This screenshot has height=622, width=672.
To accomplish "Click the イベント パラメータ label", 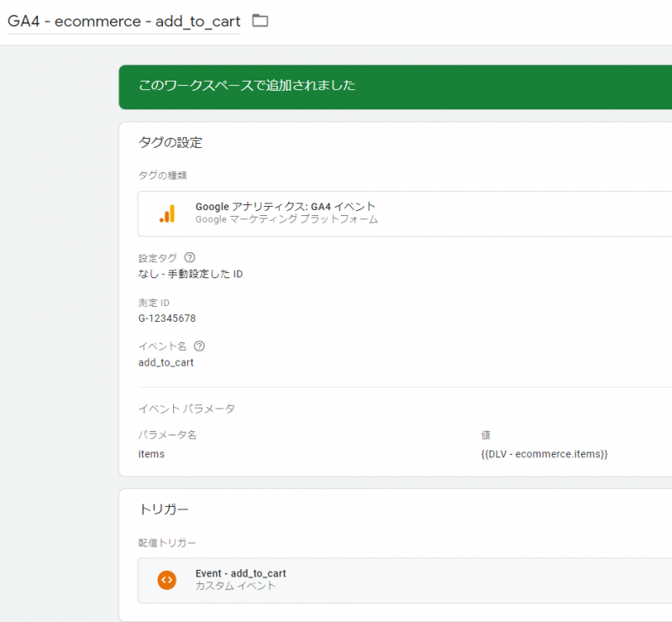I will pos(186,409).
